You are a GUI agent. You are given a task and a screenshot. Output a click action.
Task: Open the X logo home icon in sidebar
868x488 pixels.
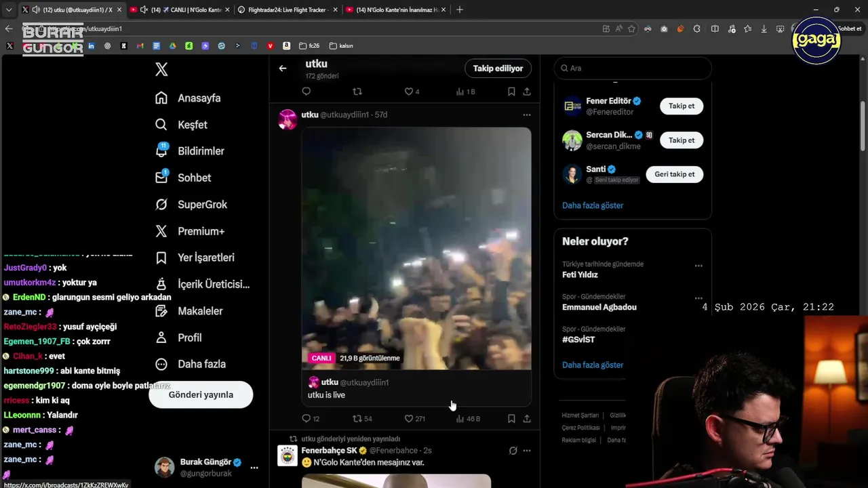point(161,69)
